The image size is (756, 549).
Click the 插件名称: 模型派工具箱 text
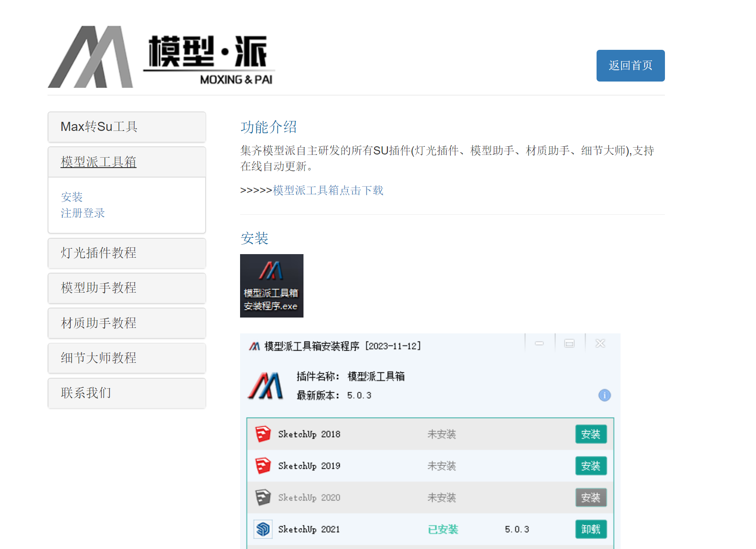tap(351, 376)
